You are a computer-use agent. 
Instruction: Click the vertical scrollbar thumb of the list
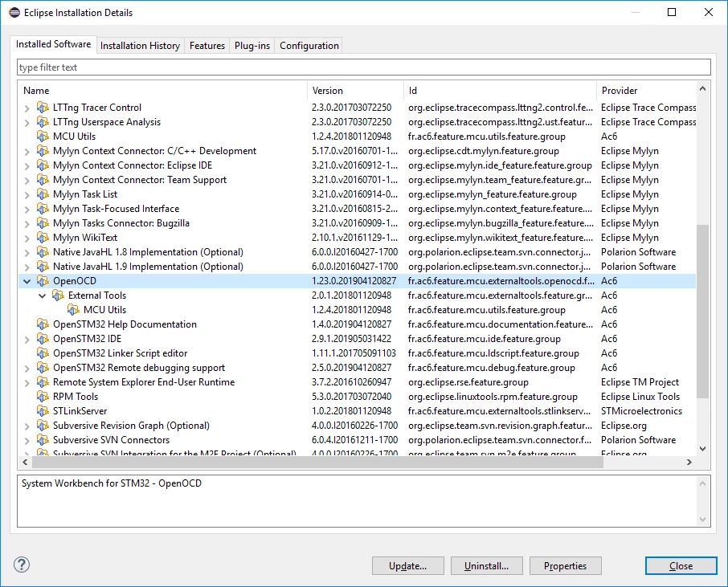(x=702, y=312)
